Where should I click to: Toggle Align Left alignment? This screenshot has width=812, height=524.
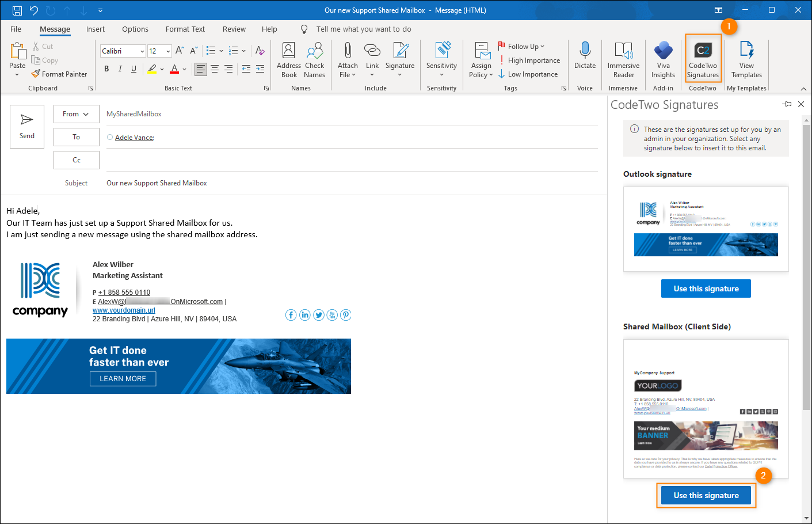(x=200, y=69)
